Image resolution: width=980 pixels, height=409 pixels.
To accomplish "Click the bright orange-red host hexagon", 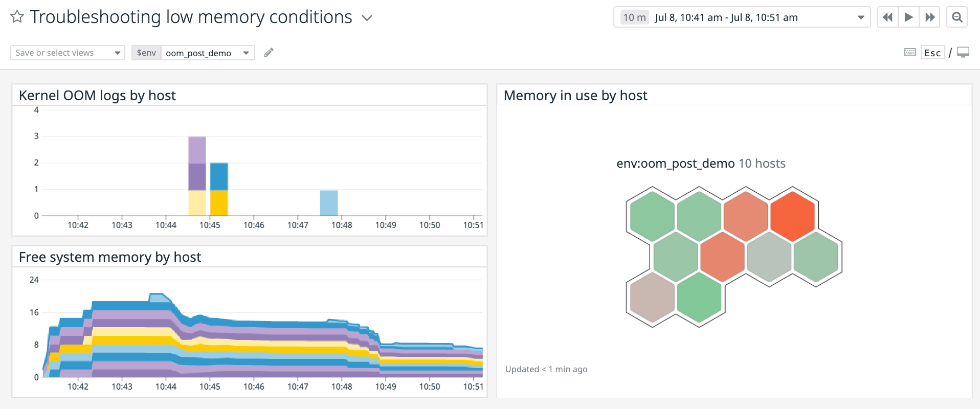I will (792, 216).
